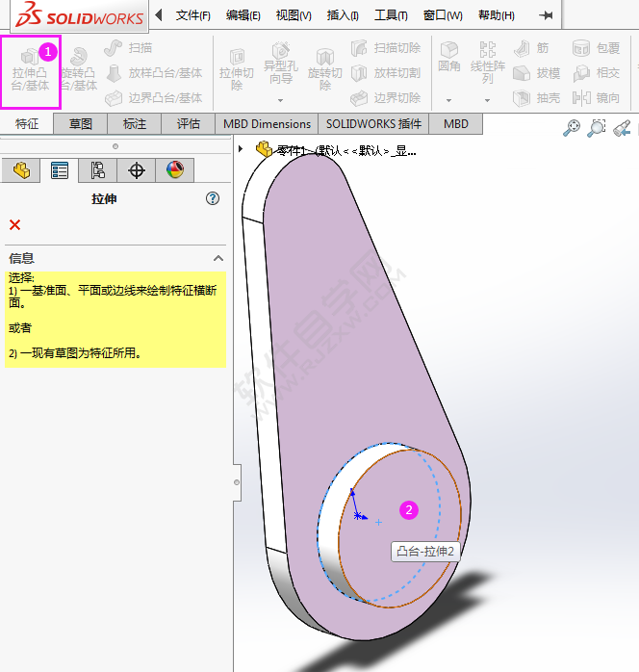This screenshot has width=639, height=672.
Task: Pin the menu bar with pushpin icon
Action: coord(546,15)
